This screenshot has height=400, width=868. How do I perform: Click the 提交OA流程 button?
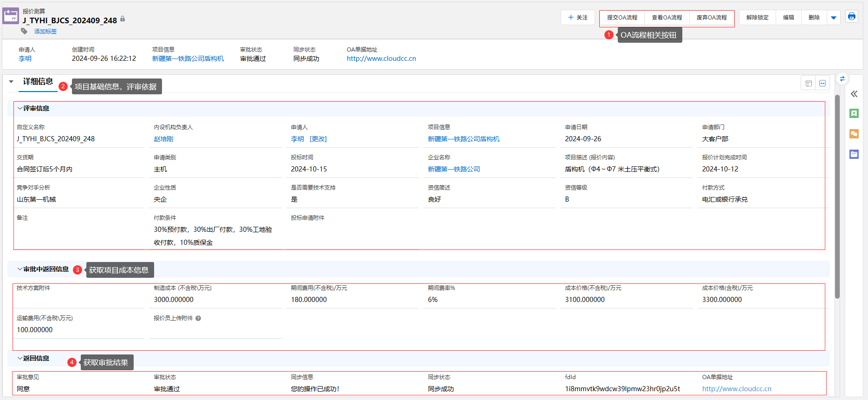[622, 18]
